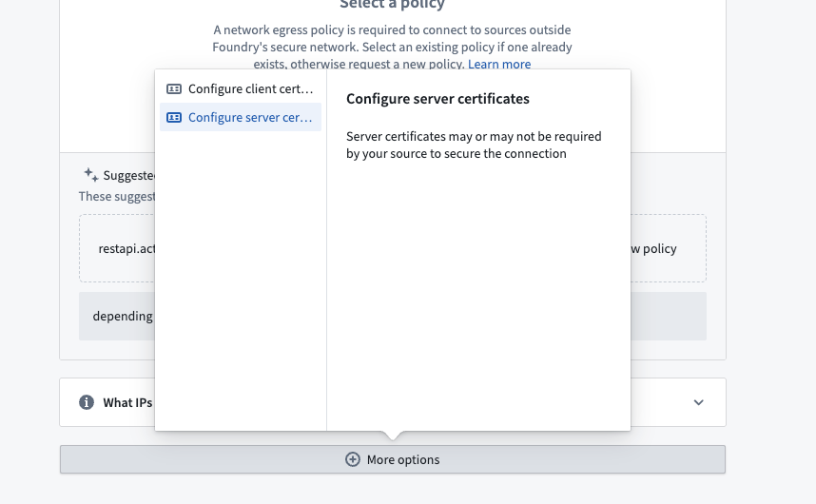
Task: Open the Learn more link
Action: 499,64
